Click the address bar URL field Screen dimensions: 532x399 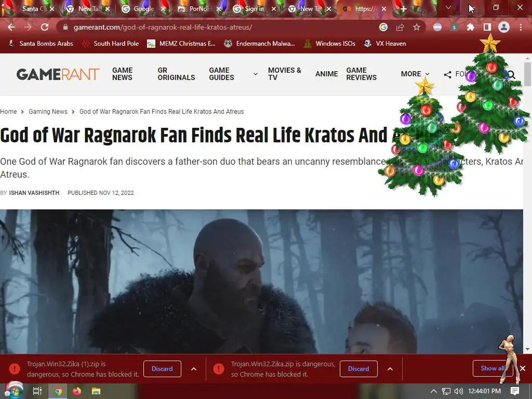tap(217, 27)
